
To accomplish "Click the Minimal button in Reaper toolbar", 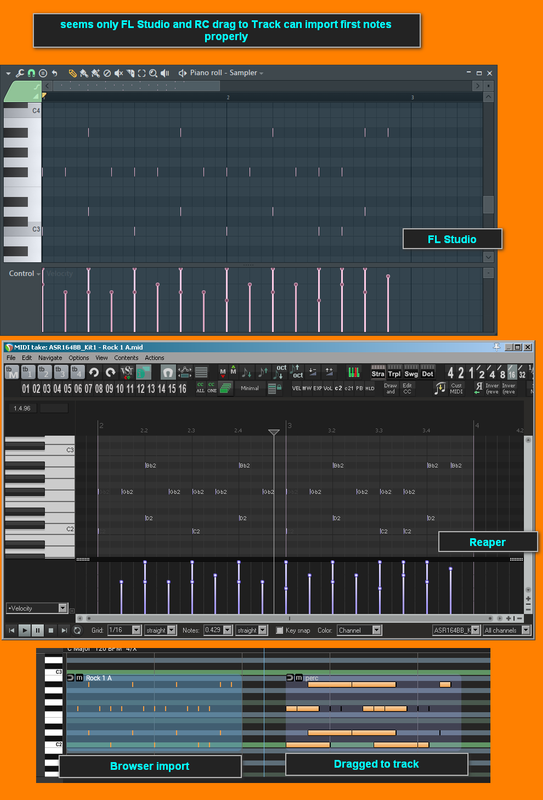I will [250, 388].
